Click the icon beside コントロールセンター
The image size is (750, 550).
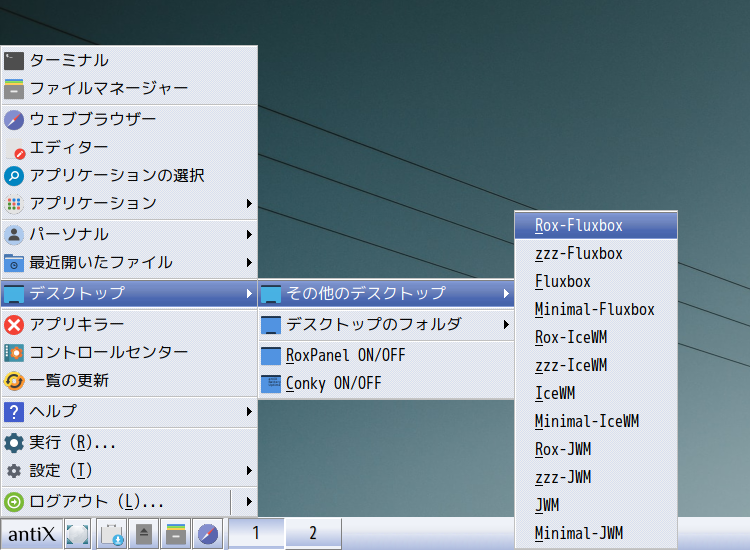(x=14, y=353)
